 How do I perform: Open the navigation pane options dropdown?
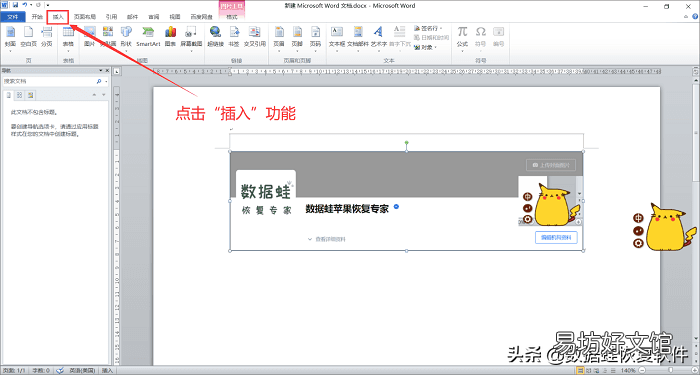(x=101, y=71)
